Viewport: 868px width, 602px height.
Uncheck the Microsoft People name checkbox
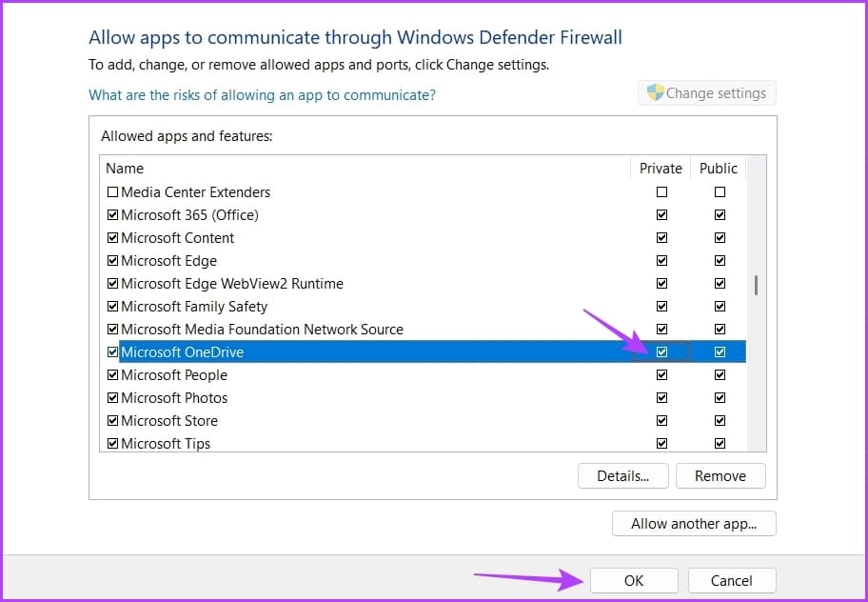[x=112, y=375]
